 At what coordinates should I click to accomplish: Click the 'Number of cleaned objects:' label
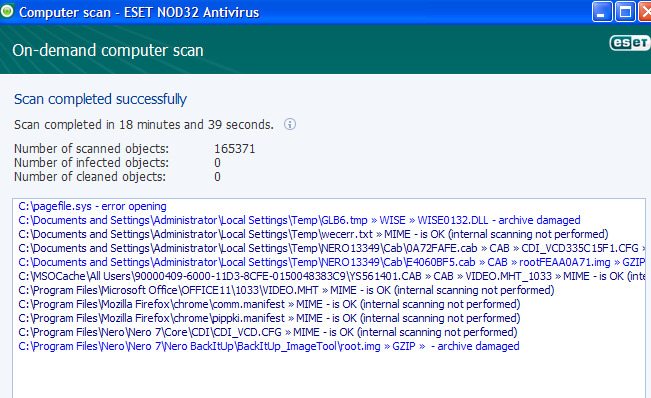(90, 177)
